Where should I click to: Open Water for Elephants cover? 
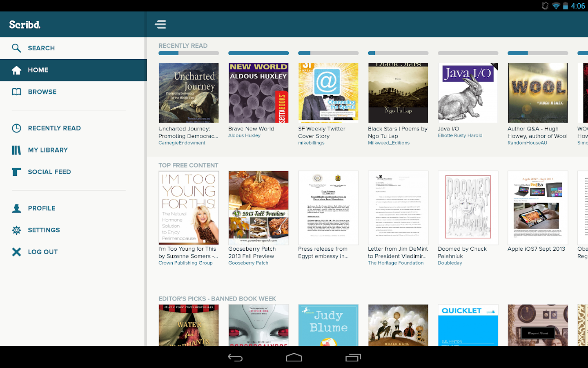[x=189, y=325]
